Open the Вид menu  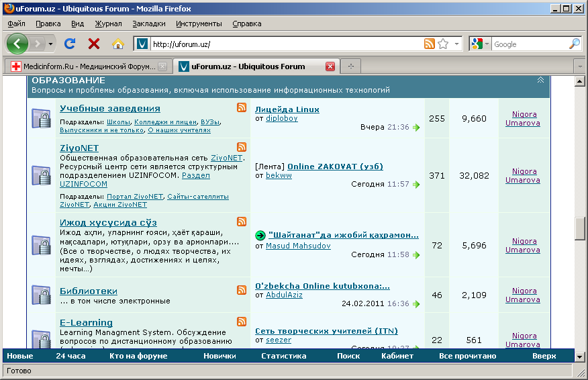point(77,23)
